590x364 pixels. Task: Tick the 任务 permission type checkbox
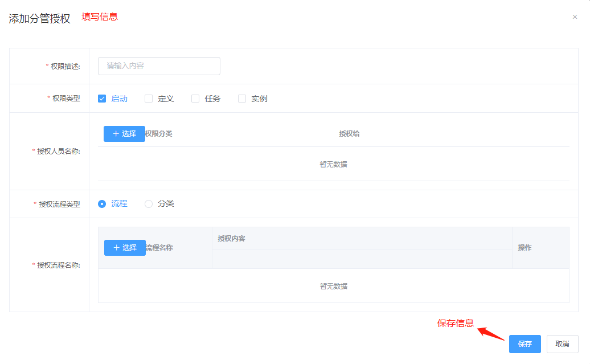195,99
